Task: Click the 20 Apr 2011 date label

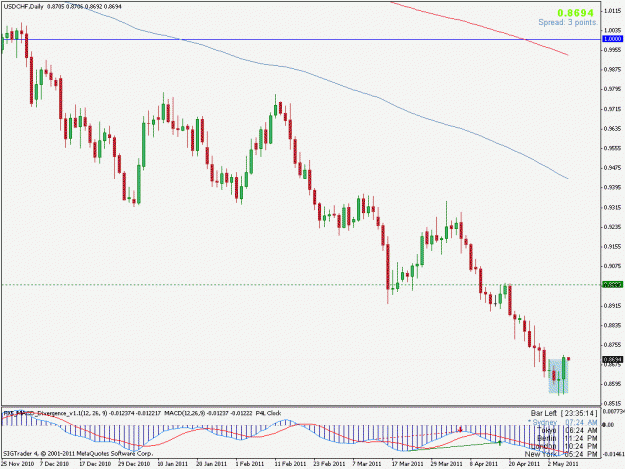Action: (524, 464)
